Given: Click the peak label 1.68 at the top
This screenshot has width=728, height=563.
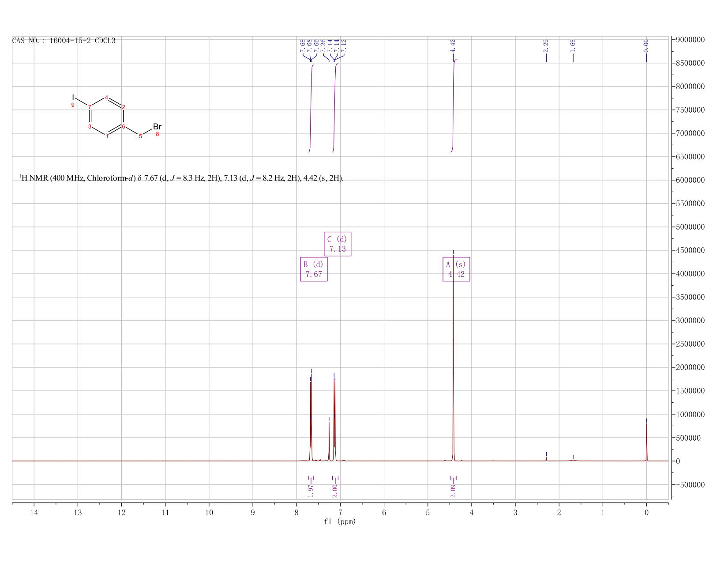Looking at the screenshot, I should (x=573, y=45).
